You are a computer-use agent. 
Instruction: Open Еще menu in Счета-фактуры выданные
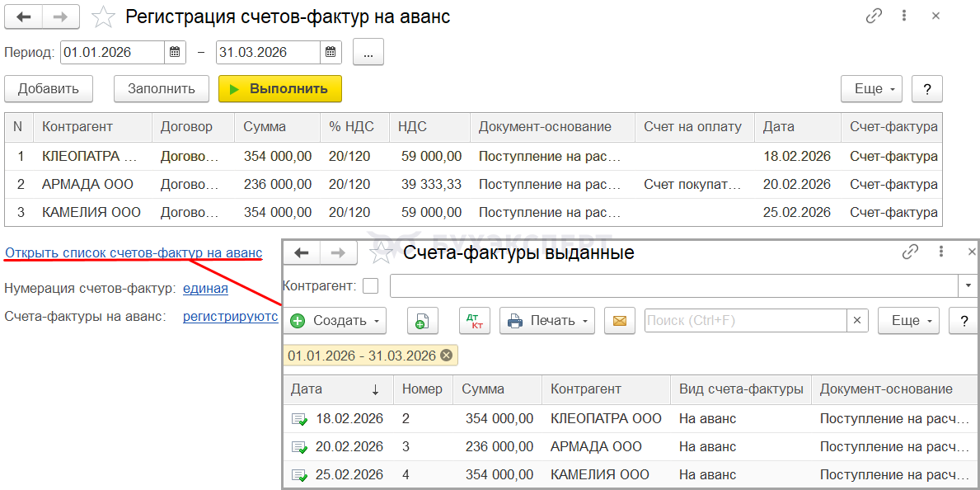point(909,321)
